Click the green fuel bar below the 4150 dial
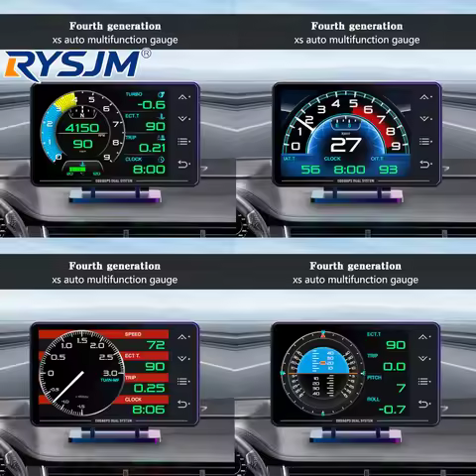Viewport: 476px width, 476px height. tap(77, 169)
